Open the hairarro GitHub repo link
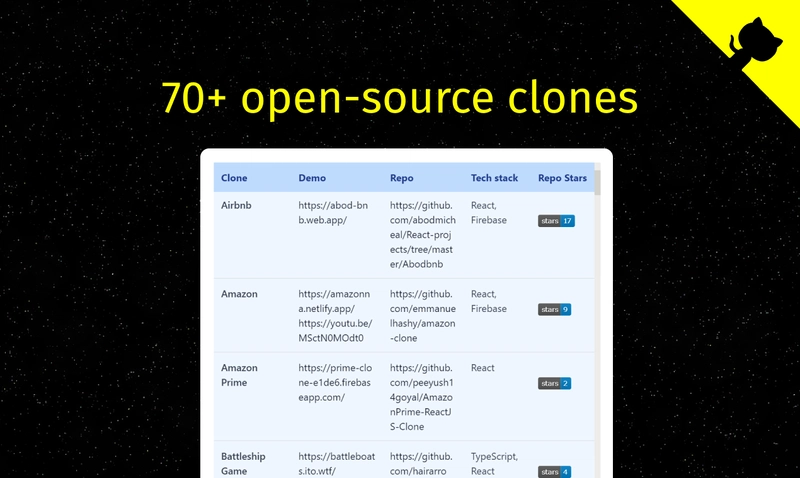 tap(421, 464)
